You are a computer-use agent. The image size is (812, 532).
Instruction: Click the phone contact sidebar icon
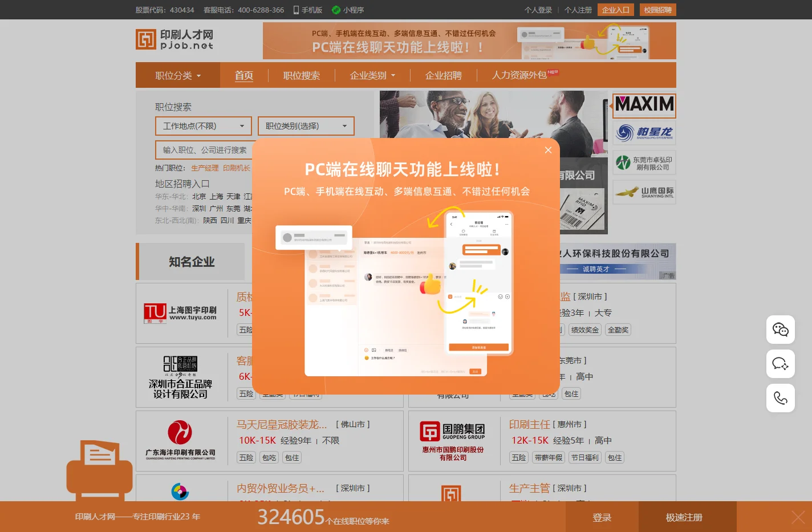pyautogui.click(x=781, y=398)
